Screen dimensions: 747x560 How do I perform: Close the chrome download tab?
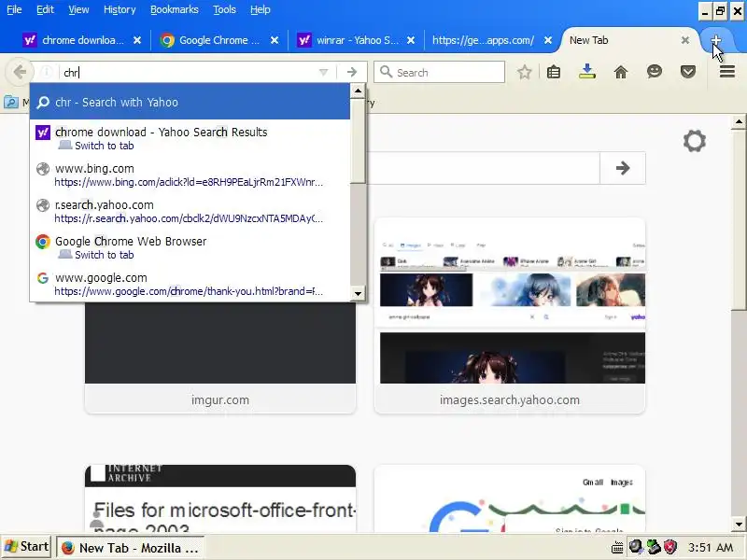point(137,40)
